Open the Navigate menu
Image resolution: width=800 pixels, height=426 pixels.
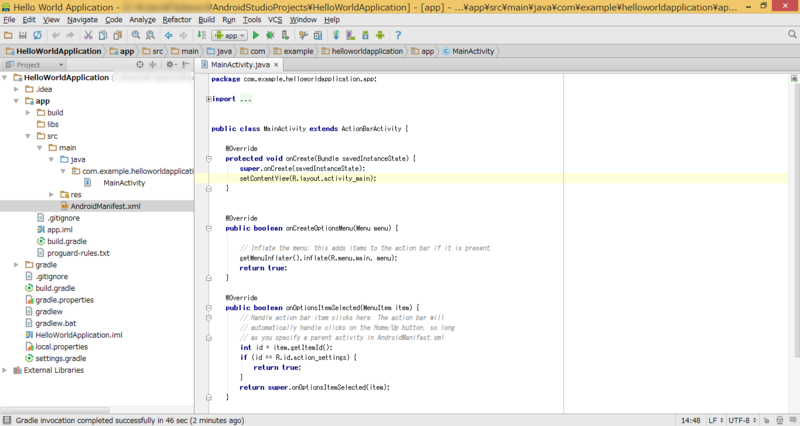point(82,20)
